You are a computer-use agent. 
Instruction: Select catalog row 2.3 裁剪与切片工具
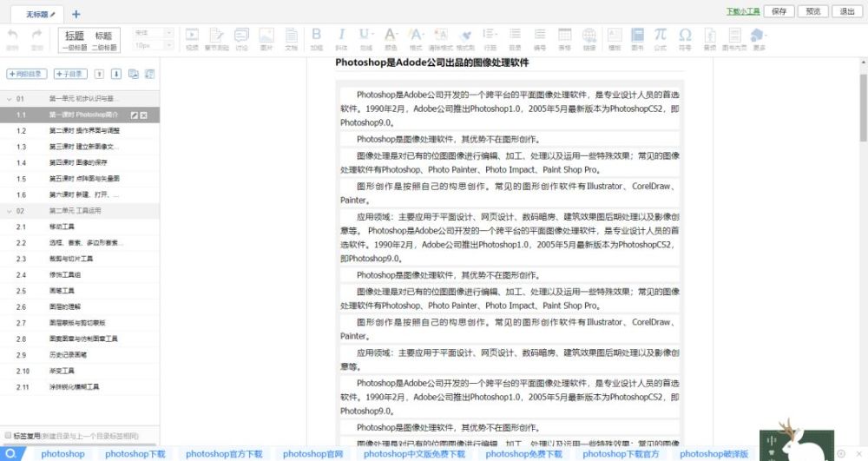pyautogui.click(x=80, y=259)
